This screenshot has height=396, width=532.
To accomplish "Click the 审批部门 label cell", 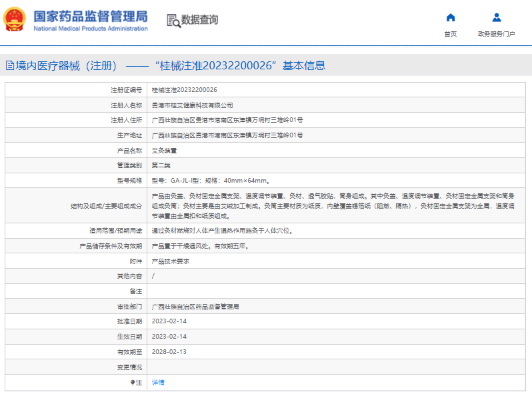I will click(76, 307).
